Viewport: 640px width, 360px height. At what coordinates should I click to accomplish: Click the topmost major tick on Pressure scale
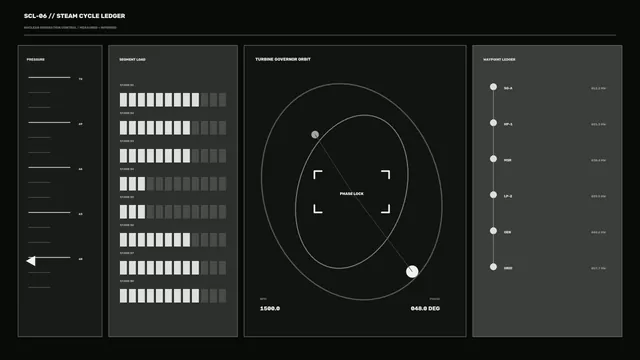[49, 77]
